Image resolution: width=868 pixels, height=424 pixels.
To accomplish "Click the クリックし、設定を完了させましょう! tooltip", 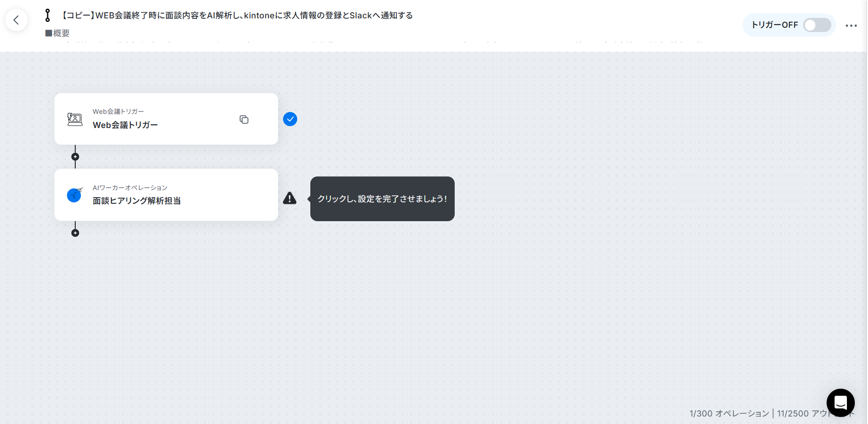I will pos(382,199).
